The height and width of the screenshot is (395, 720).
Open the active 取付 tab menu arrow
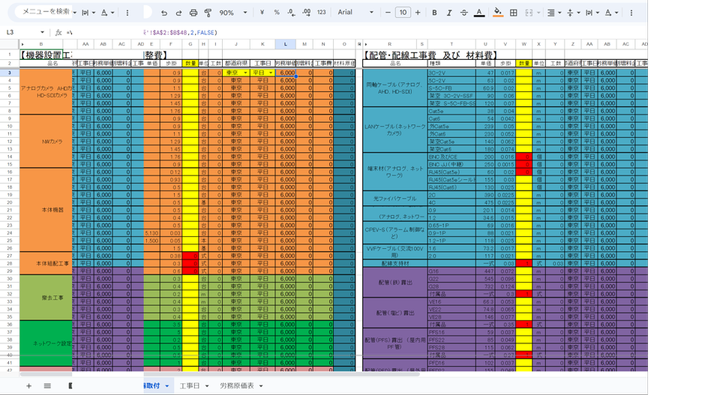167,386
